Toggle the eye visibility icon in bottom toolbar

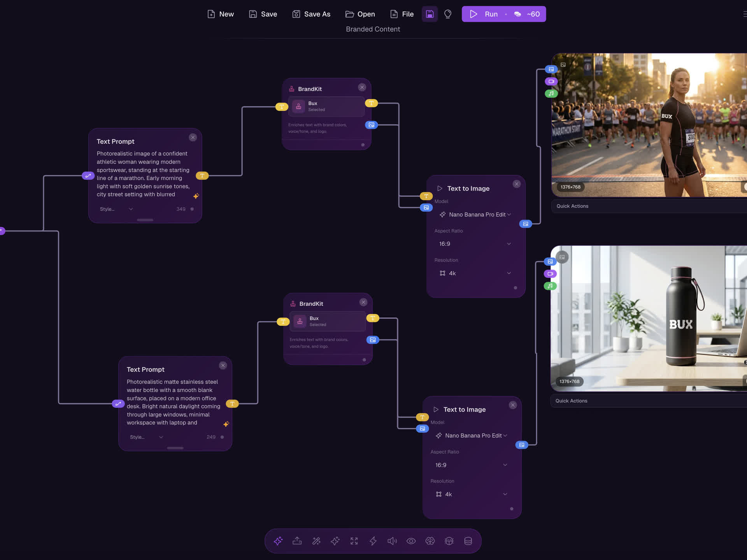411,541
